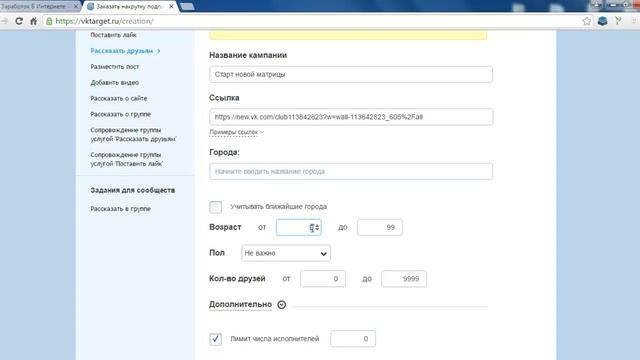640x360 pixels.
Task: Close the first background browser tab
Action: click(76, 7)
